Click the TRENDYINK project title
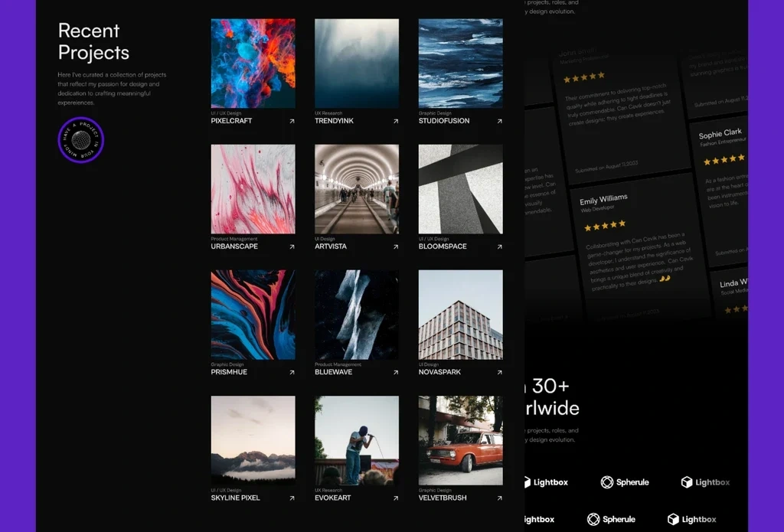Screen dimensions: 784x532 [334, 121]
